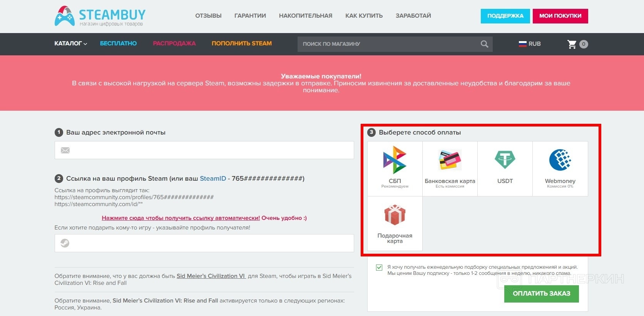Viewport: 644px width, 316px height.
Task: Choose the gift card present icon
Action: [395, 215]
